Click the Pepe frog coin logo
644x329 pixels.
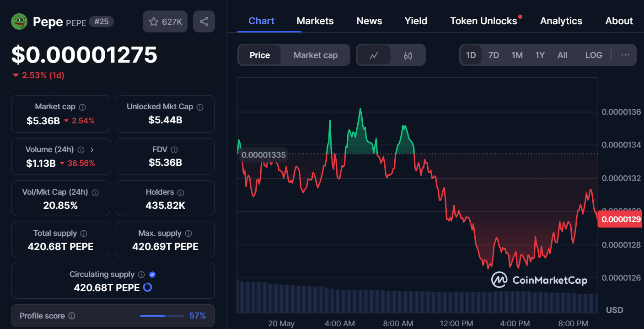[19, 21]
